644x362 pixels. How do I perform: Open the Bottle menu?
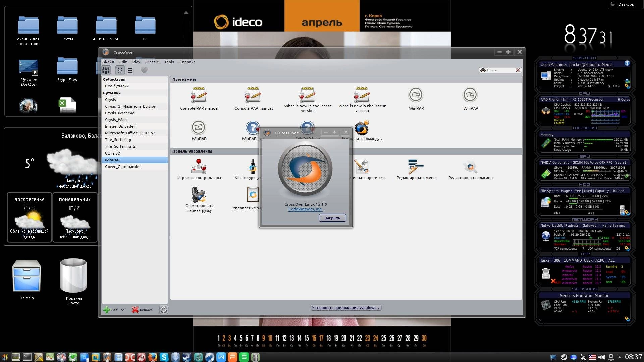(153, 62)
